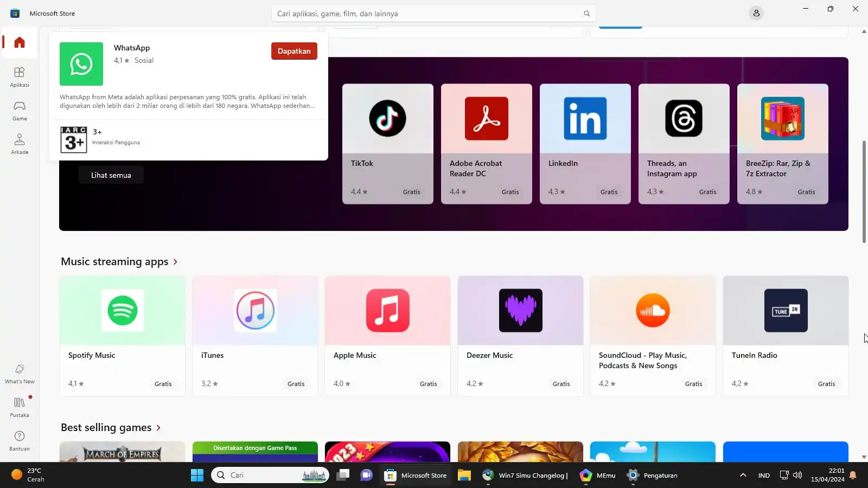Viewport: 868px width, 488px height.
Task: Click the WhatsApp description text
Action: (x=187, y=101)
